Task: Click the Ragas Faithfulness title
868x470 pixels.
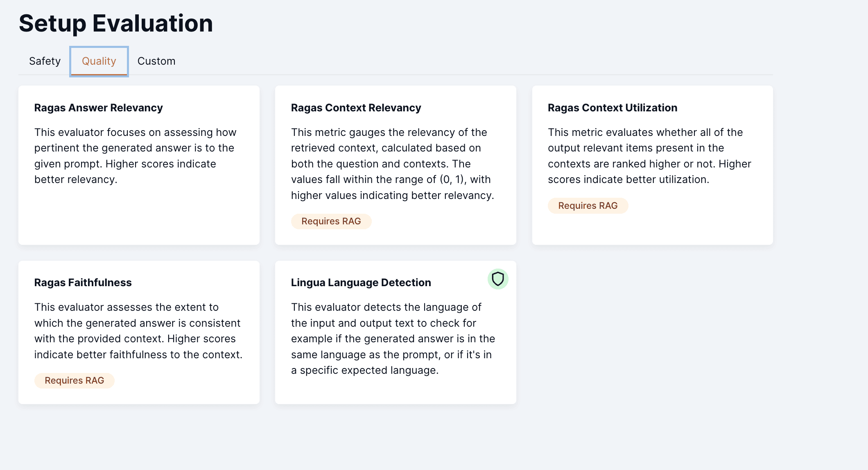Action: pyautogui.click(x=83, y=282)
